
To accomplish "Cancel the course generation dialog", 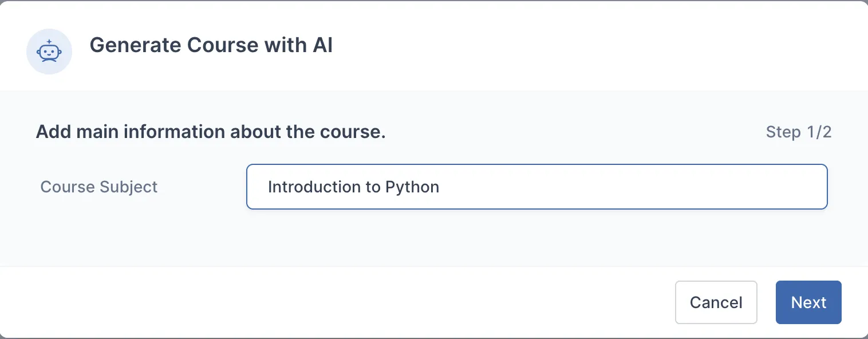I will 716,302.
